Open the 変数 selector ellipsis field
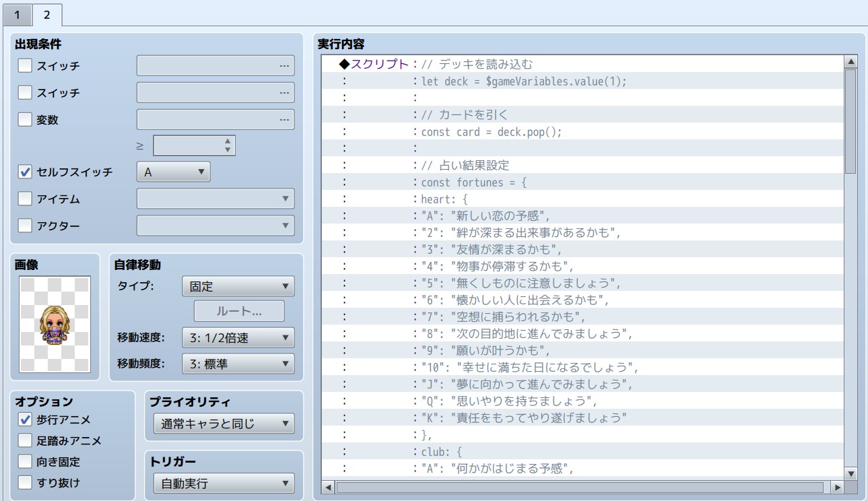 (215, 120)
